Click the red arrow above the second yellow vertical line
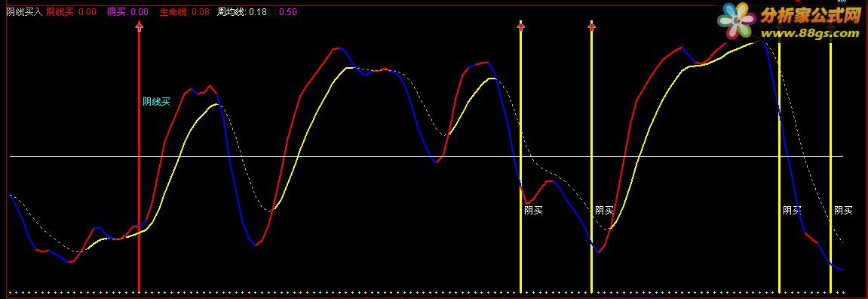The image size is (868, 299). coord(591,26)
